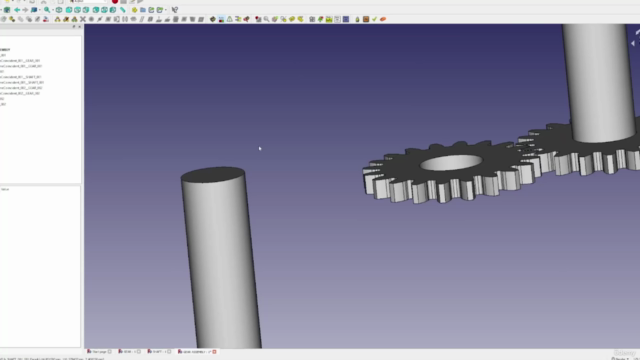Open the workbench selector dropdown
640x360 pixels.
(88, 2)
